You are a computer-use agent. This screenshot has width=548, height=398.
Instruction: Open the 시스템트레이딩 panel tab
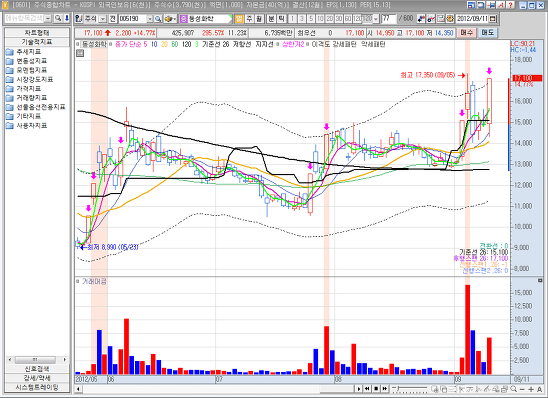37,388
